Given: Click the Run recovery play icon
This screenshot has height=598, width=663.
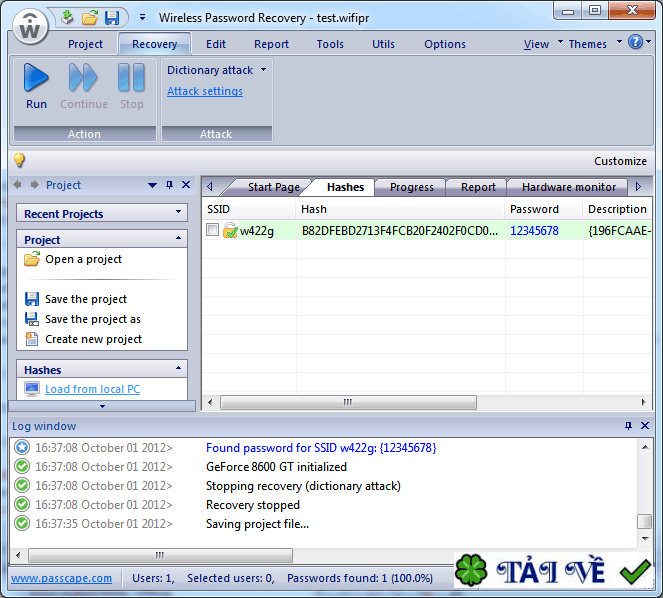Looking at the screenshot, I should pos(36,78).
